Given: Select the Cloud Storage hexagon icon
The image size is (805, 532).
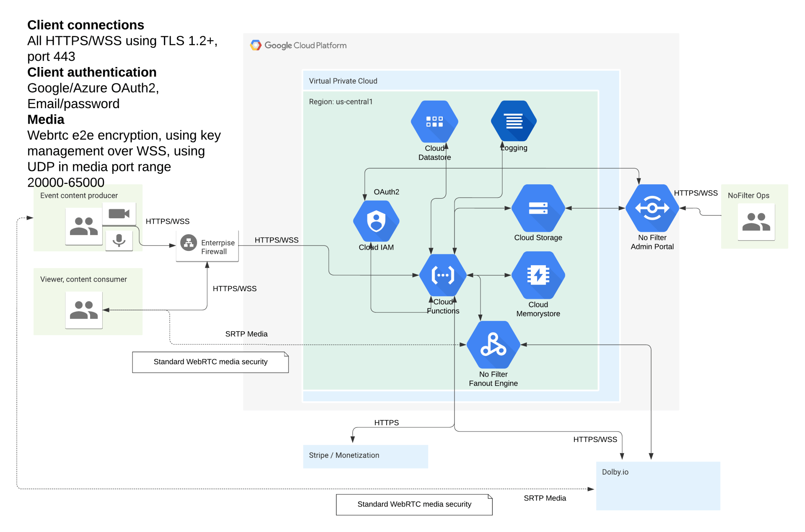Looking at the screenshot, I should point(538,208).
